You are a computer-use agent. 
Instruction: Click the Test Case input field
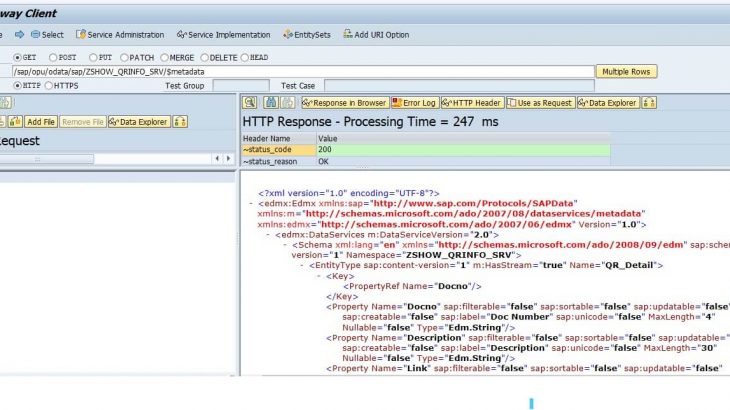click(459, 86)
